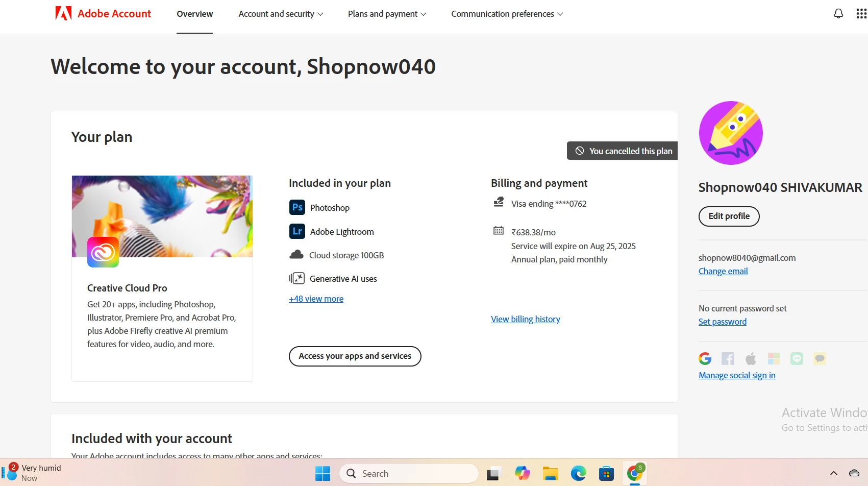Show hidden tray icons chevron
Screen dimensions: 868x486
pyautogui.click(x=834, y=473)
